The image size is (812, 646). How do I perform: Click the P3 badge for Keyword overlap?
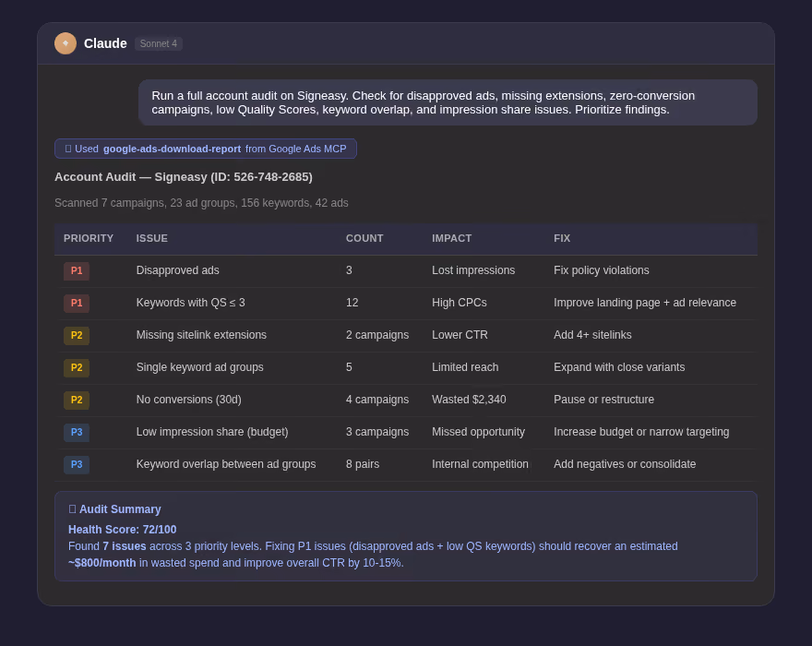pyautogui.click(x=77, y=465)
